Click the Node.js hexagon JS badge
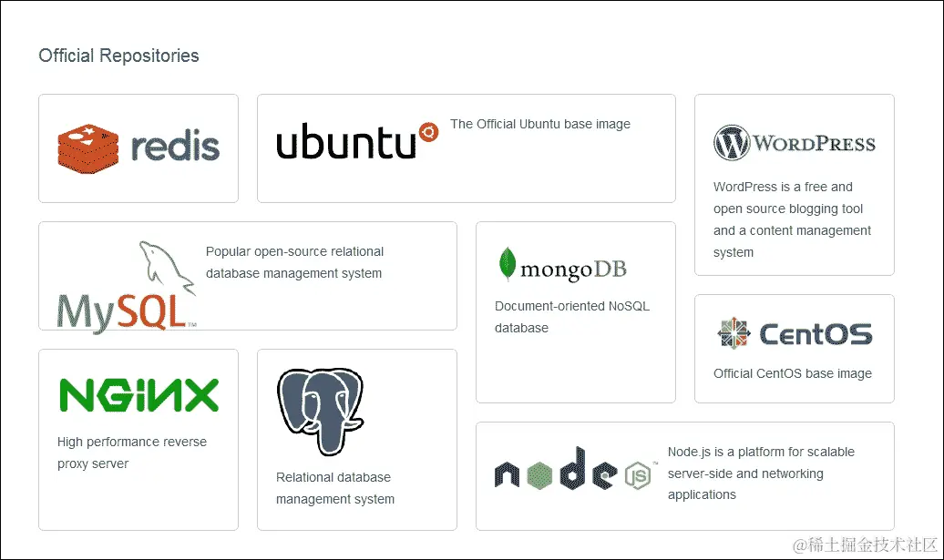 pos(636,474)
